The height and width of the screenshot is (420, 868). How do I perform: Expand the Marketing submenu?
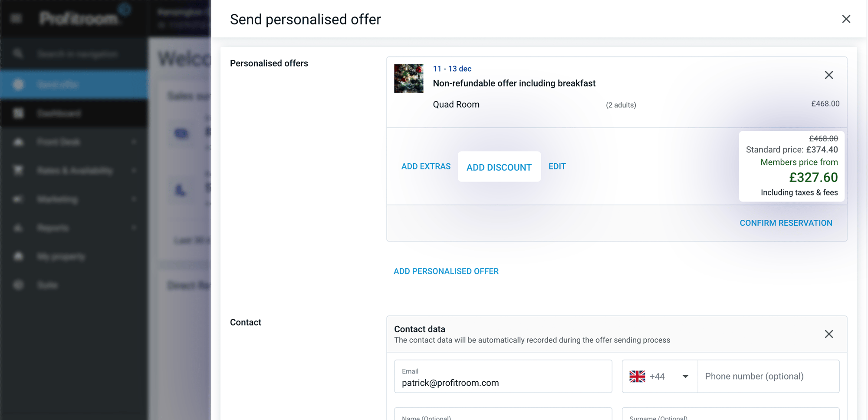tap(134, 199)
